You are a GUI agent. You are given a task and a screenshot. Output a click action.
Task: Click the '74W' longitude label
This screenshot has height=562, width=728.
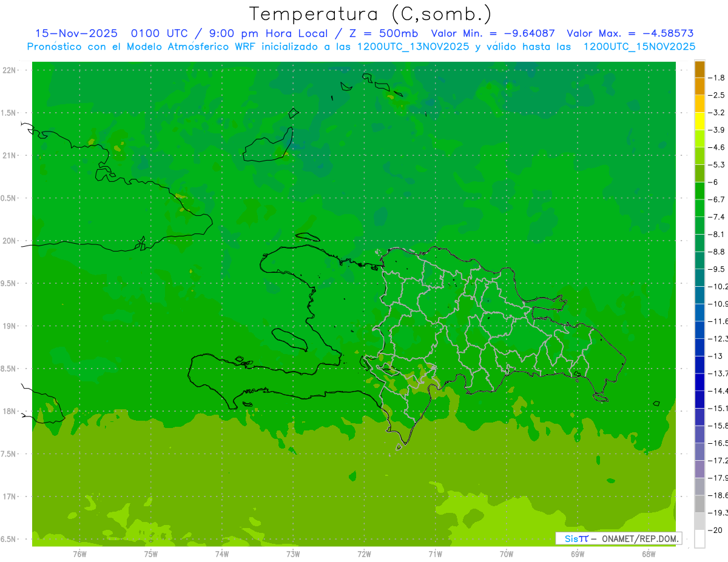(222, 554)
